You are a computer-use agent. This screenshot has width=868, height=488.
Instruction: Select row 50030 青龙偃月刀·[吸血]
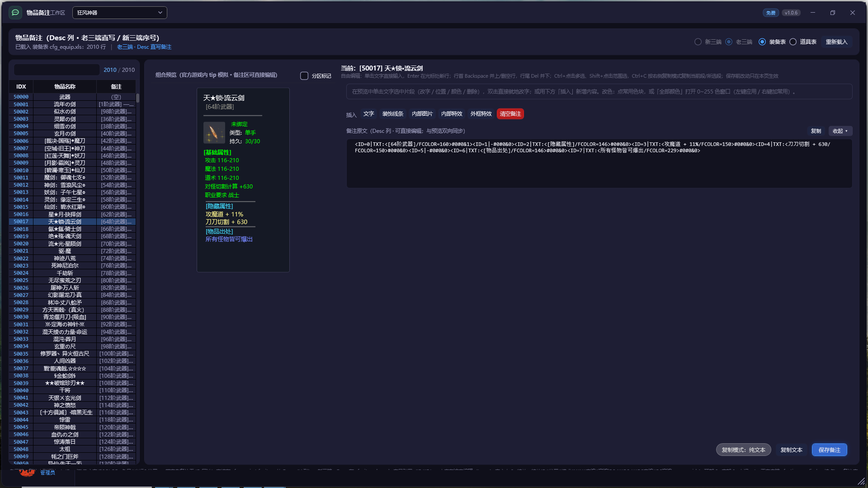(x=72, y=317)
